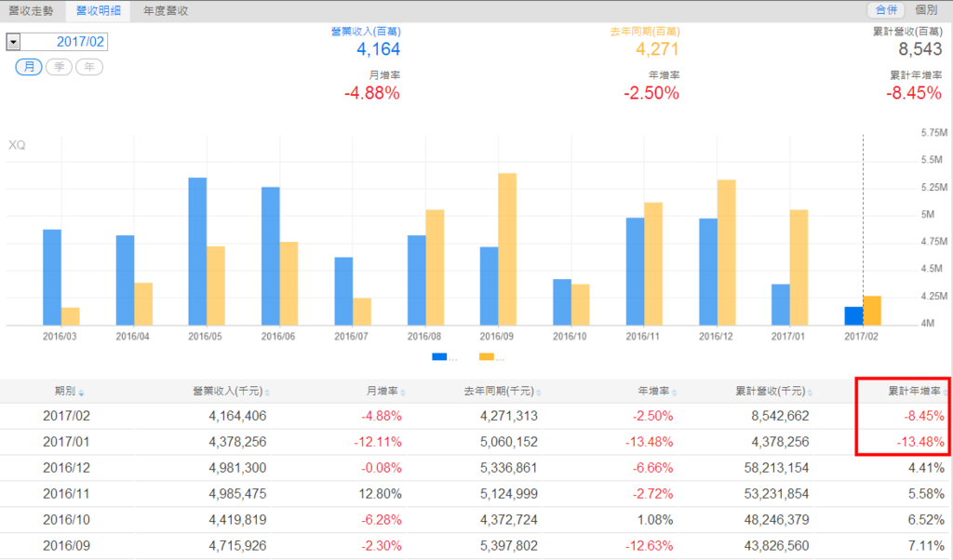The image size is (953, 560).
Task: Click the 4,271 去年同期 summary figure
Action: click(x=657, y=49)
